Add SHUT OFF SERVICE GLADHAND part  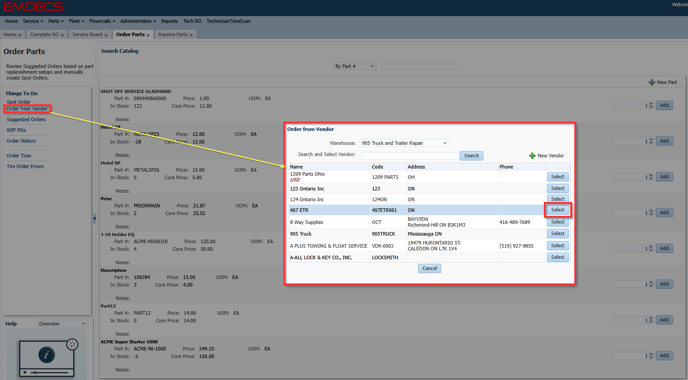(664, 105)
